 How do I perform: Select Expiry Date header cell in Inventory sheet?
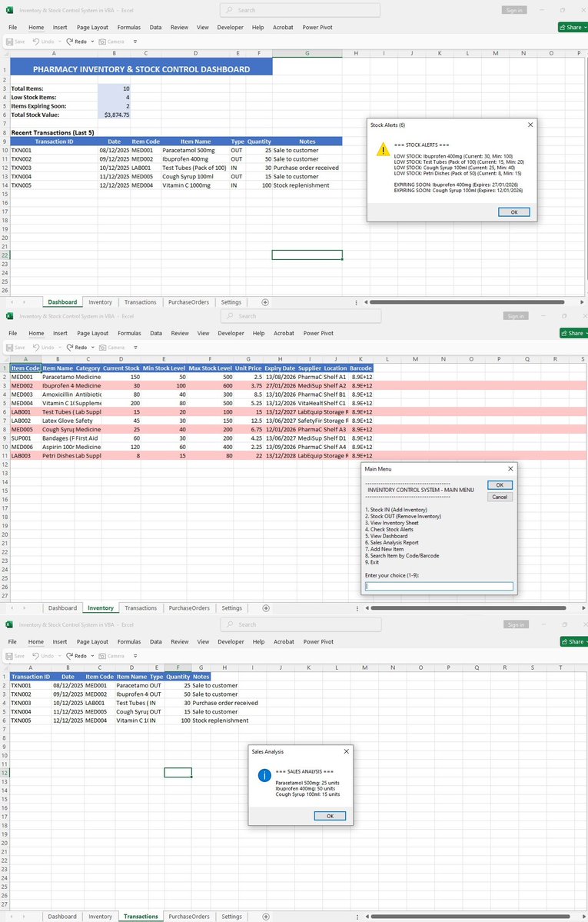(x=279, y=368)
